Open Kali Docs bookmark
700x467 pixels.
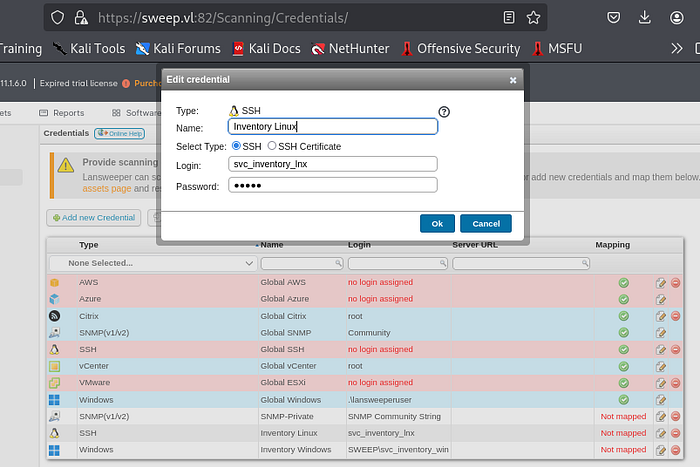(267, 48)
